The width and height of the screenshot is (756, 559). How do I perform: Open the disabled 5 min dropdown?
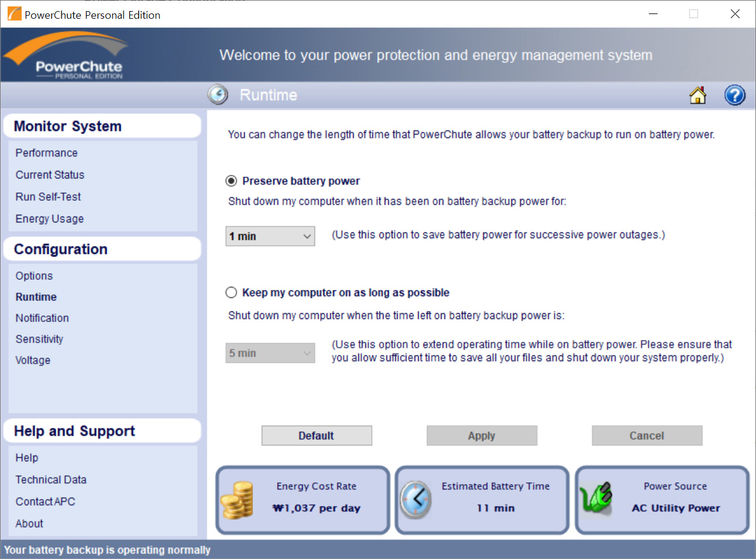(x=270, y=354)
